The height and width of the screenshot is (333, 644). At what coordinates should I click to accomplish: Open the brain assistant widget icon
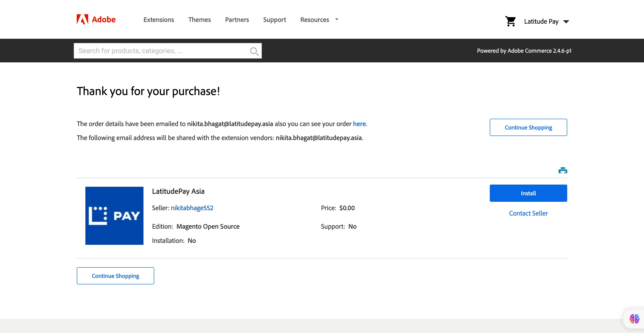pyautogui.click(x=634, y=319)
